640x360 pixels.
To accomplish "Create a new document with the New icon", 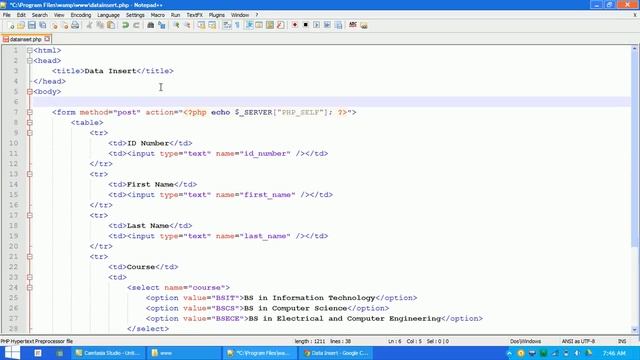I will click(11, 25).
